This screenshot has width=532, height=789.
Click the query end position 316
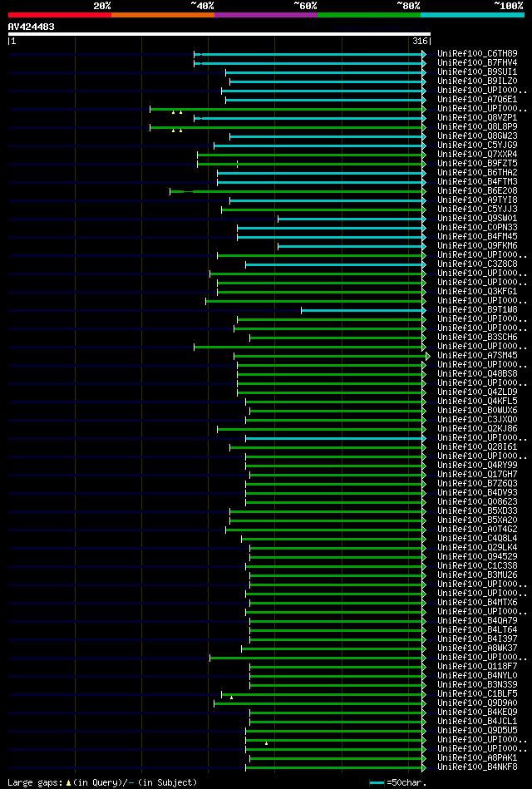[x=420, y=42]
